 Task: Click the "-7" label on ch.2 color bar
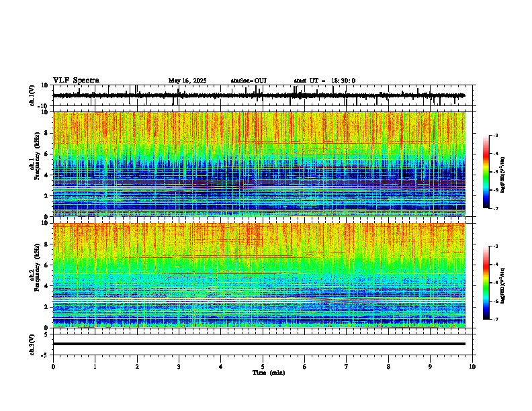(x=495, y=319)
